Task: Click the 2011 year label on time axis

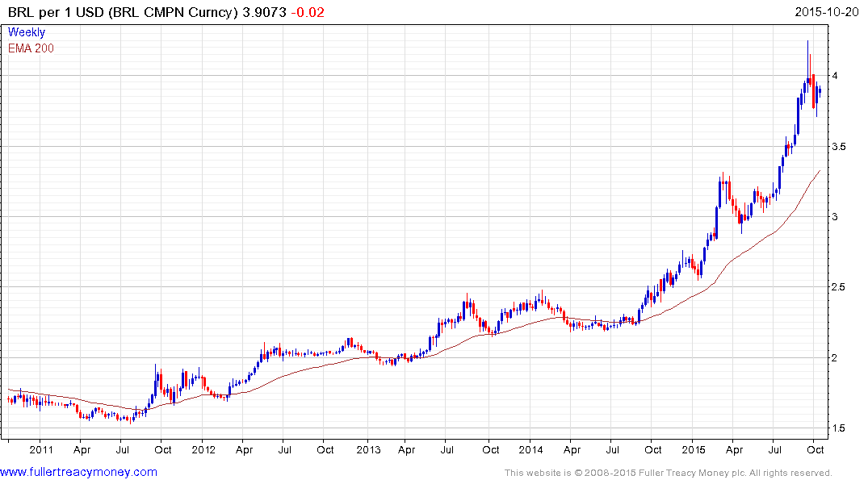Action: [40, 449]
